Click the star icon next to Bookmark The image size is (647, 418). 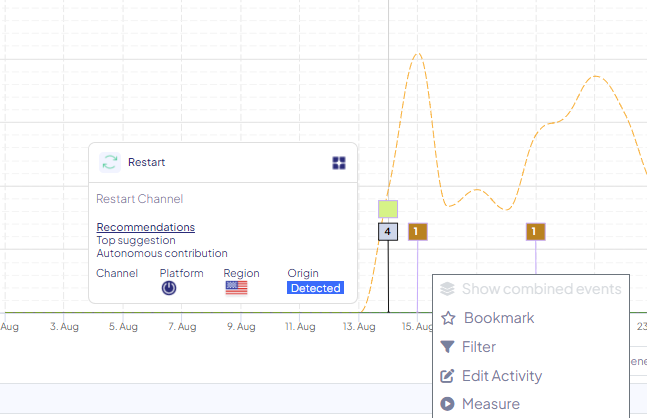pos(447,318)
